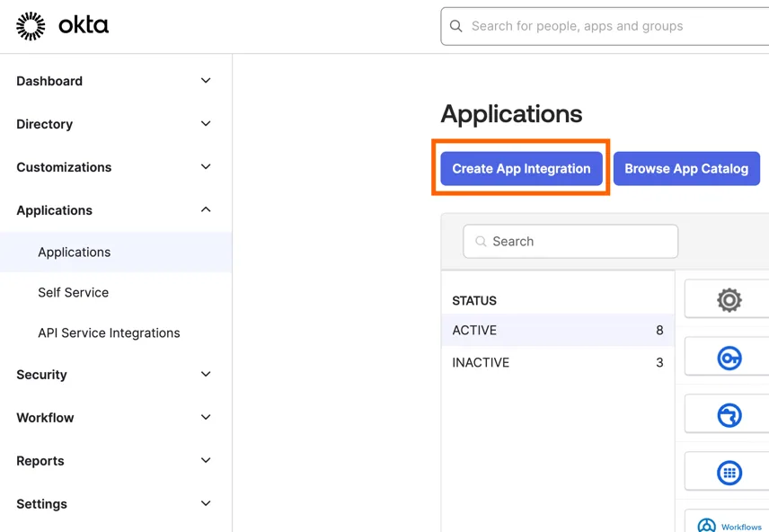Open the Settings menu label
Viewport: 769px width, 532px height.
pos(41,504)
